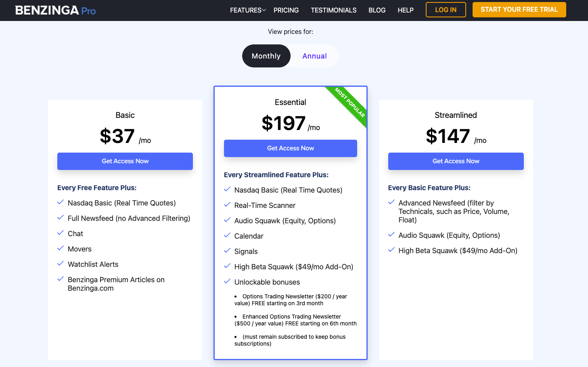The image size is (588, 367).
Task: Click 'Real-Time Scanner' feature text
Action: click(x=265, y=206)
